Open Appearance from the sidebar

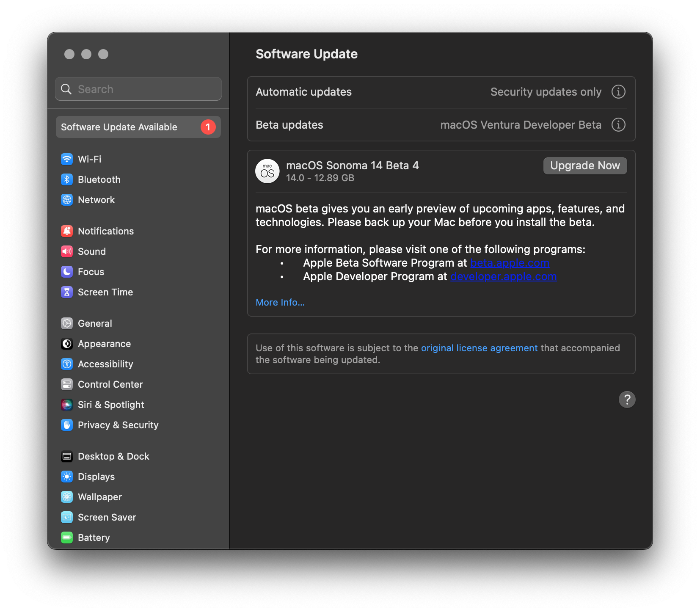[104, 344]
